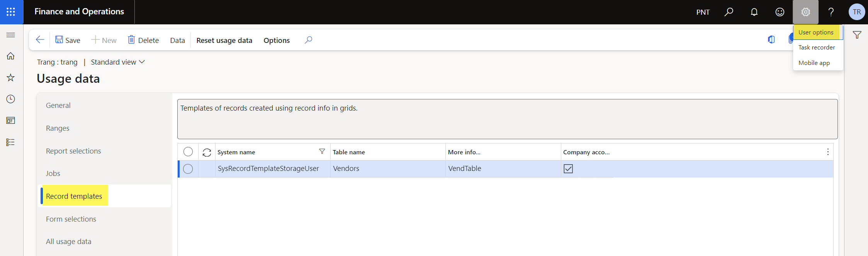Go to Home in left sidebar
The width and height of the screenshot is (868, 256).
(11, 56)
